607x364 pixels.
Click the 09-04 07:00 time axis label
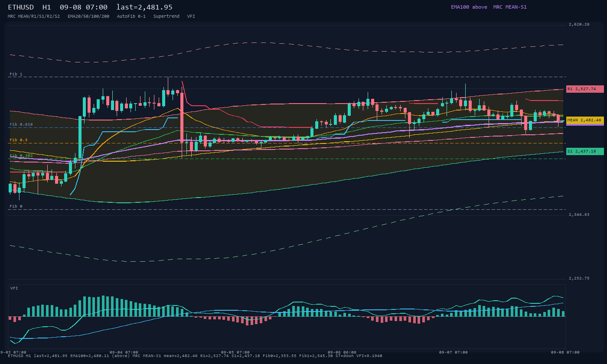(124, 352)
